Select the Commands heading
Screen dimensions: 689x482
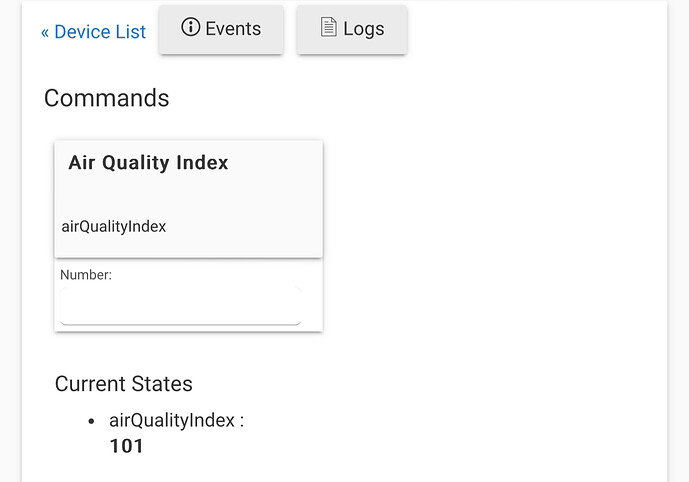(x=106, y=98)
